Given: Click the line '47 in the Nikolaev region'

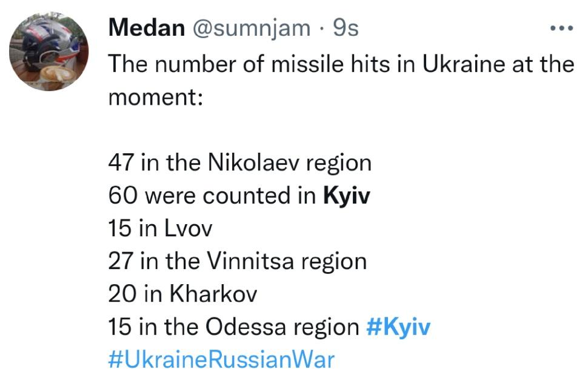Looking at the screenshot, I should point(240,164).
